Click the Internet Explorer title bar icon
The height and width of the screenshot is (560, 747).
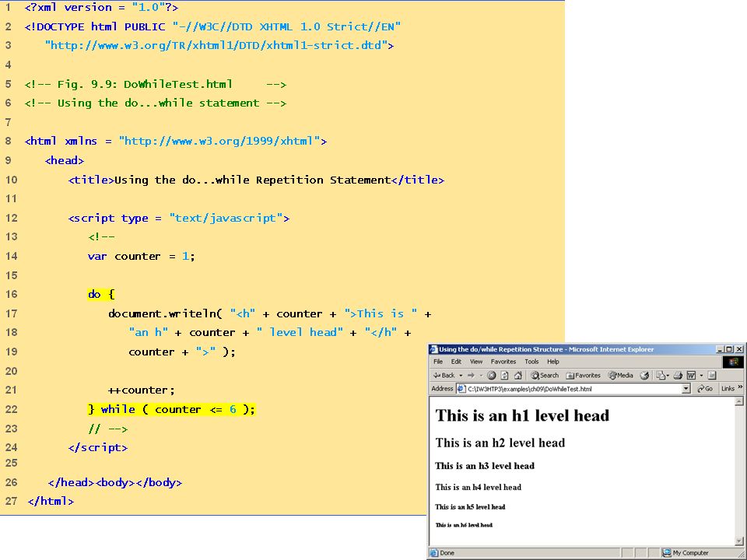pyautogui.click(x=433, y=349)
